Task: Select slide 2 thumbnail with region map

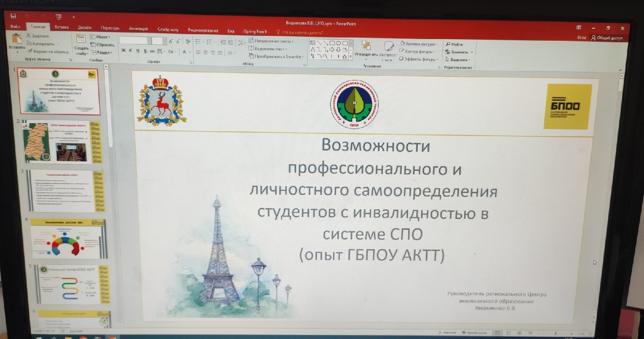Action: 64,143
